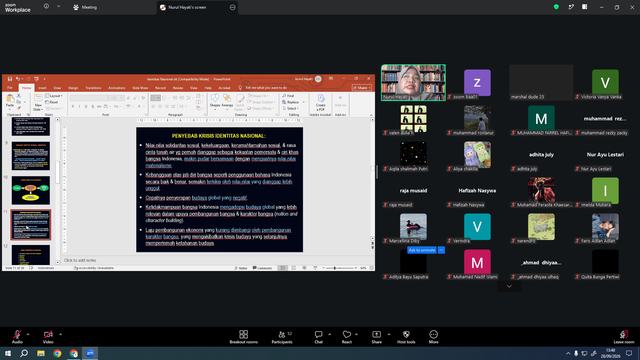Screen dimensions: 640x360
Task: Open meeting info icon beside Workplace
Action: 46,7
